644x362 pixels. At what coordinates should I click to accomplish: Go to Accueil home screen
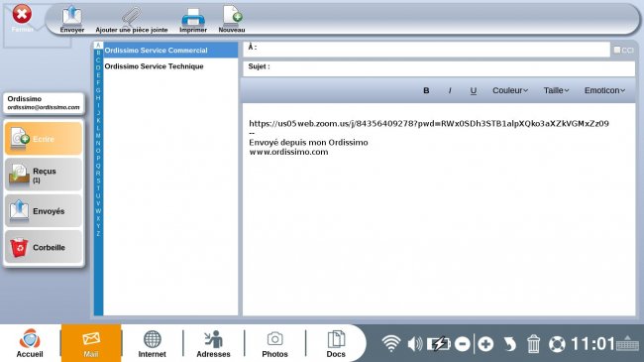[30, 343]
